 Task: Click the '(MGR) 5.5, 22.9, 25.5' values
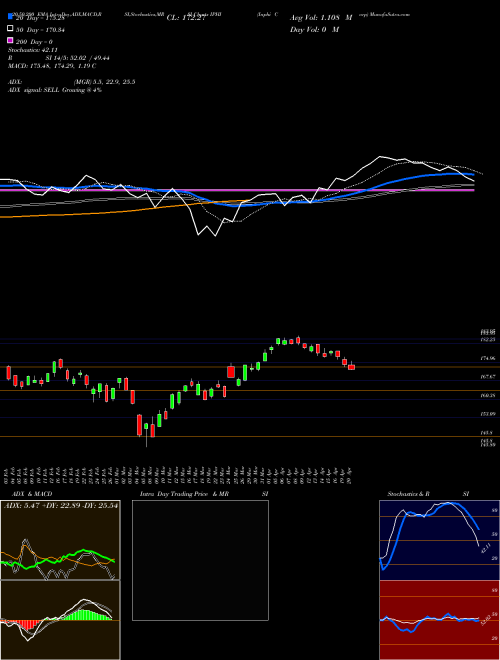[x=104, y=82]
